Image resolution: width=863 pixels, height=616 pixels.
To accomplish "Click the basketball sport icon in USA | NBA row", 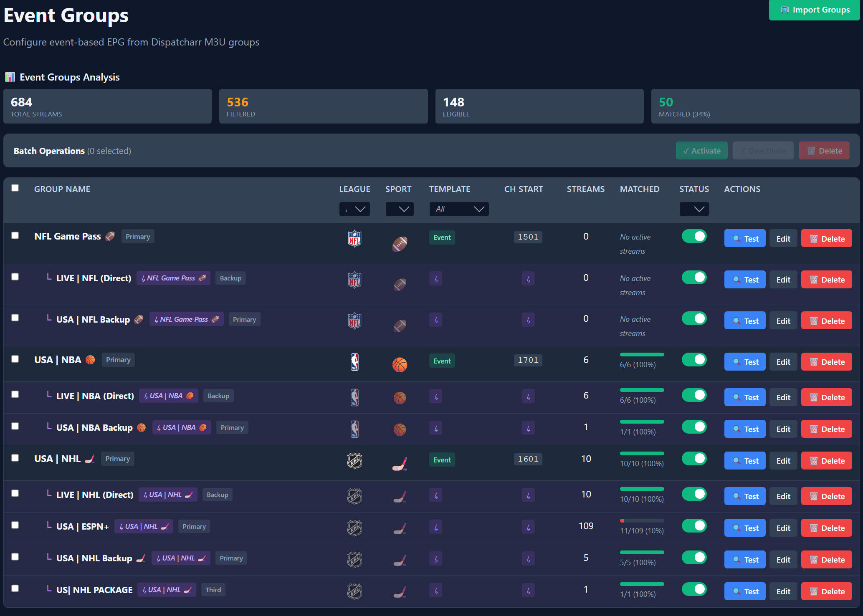I will (400, 365).
